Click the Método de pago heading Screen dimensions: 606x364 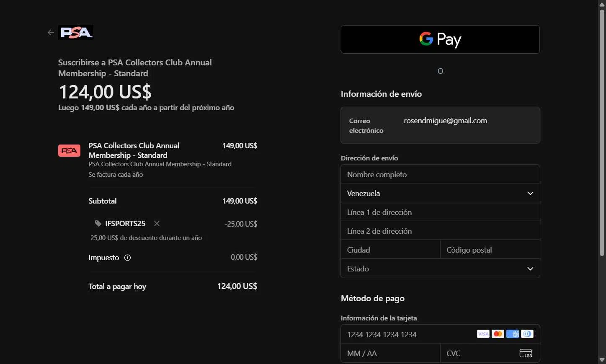(373, 298)
